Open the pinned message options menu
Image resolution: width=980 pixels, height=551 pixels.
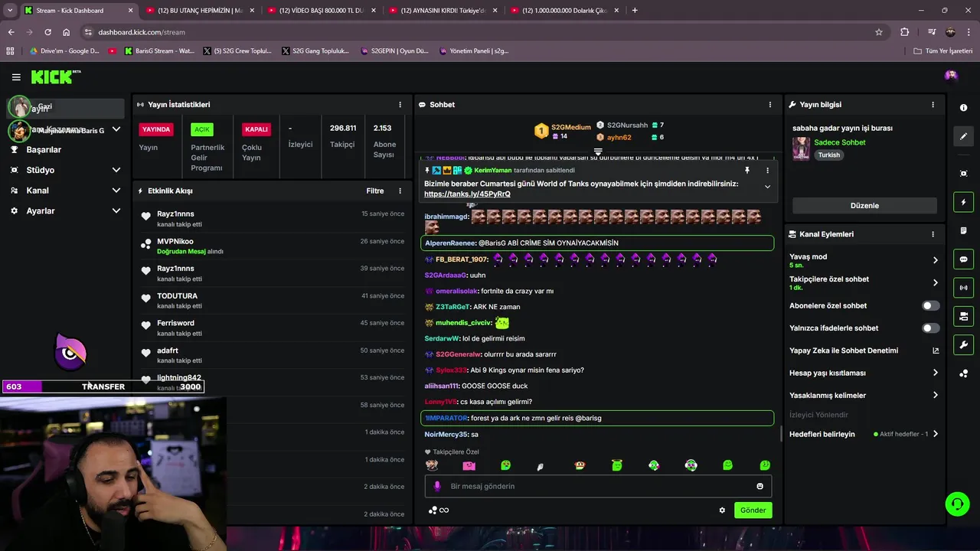click(767, 171)
